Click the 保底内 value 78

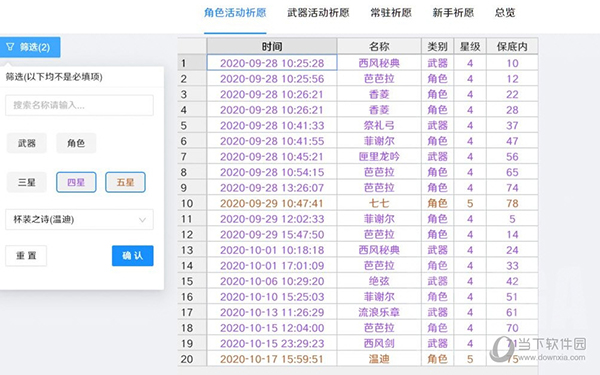click(512, 203)
